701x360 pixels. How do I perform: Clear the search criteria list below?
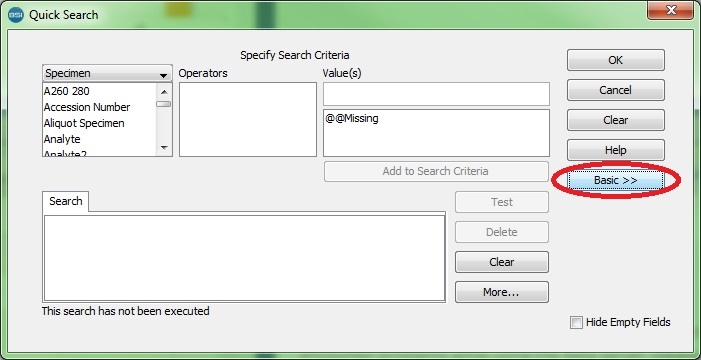pos(502,262)
